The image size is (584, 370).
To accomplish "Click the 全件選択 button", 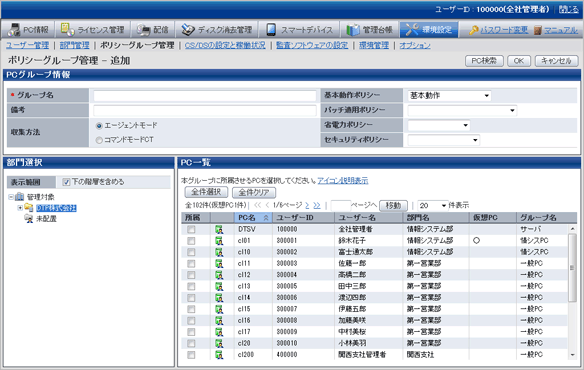I will (x=206, y=192).
